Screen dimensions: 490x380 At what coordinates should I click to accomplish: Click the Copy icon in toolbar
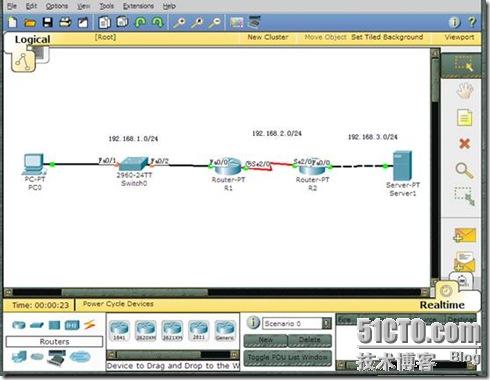point(104,22)
